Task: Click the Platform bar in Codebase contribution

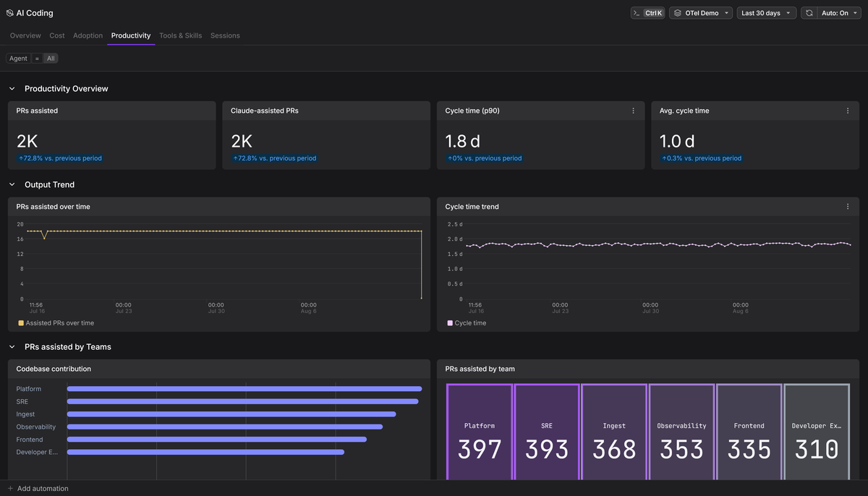Action: pos(244,389)
